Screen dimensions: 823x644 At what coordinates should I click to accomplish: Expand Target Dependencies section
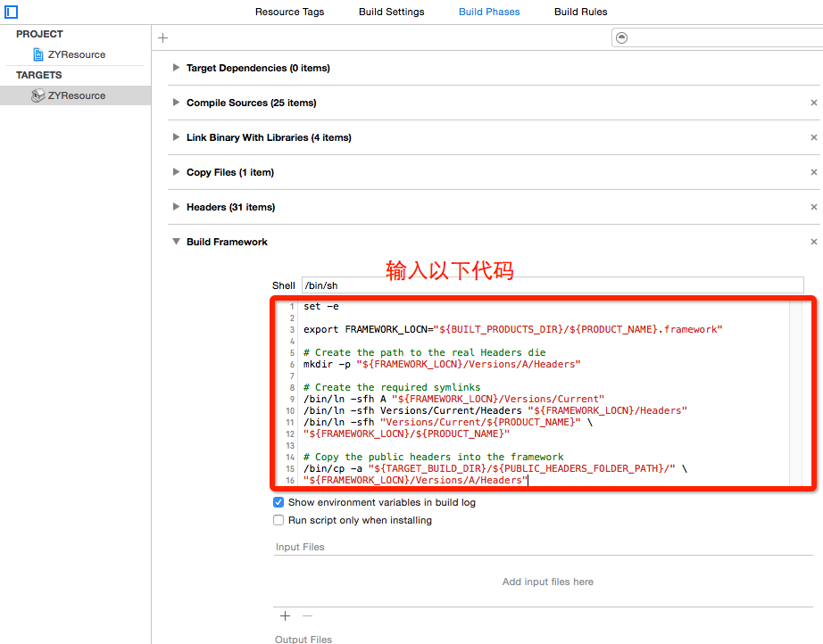click(x=176, y=68)
